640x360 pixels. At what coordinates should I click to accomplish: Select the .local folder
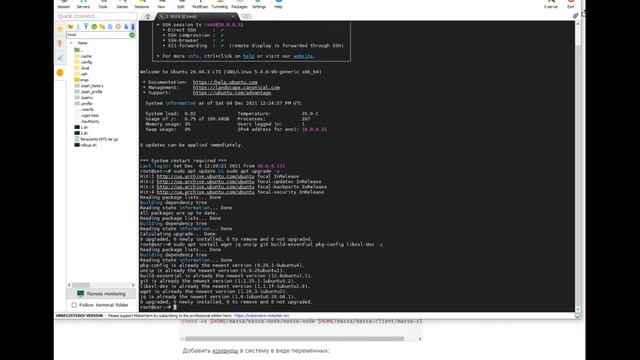(82, 68)
